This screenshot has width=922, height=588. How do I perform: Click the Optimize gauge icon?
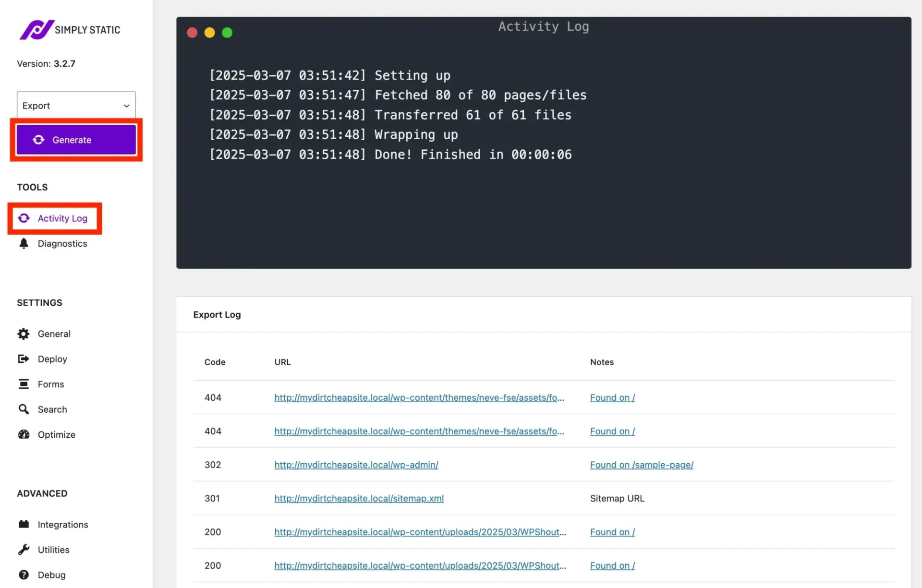tap(24, 434)
